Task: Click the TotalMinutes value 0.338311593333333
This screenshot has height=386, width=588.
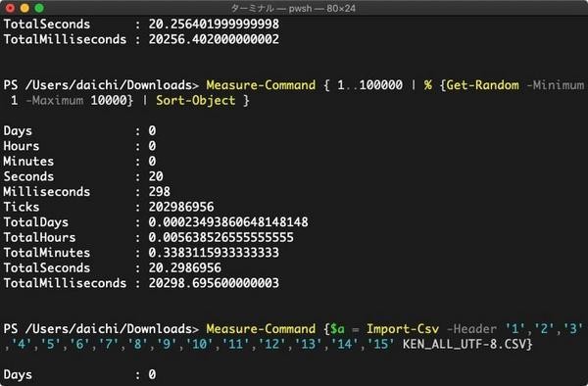Action: tap(214, 253)
